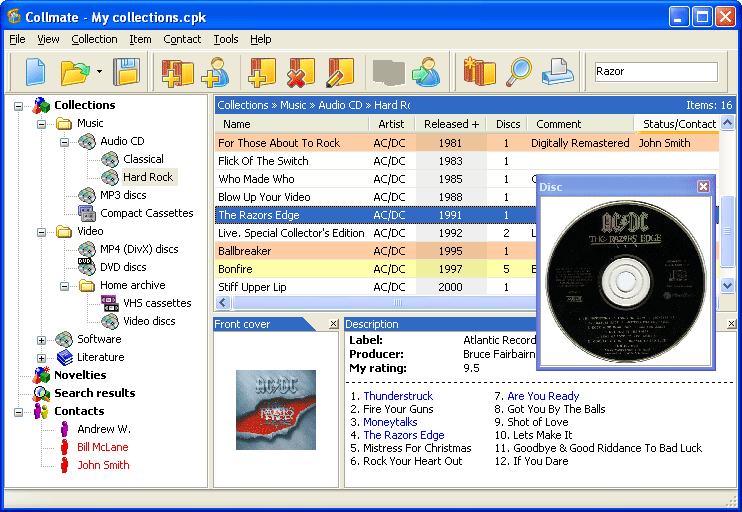Select the Classical collection disc icon
Screen dimensions: 742x512
pos(110,159)
